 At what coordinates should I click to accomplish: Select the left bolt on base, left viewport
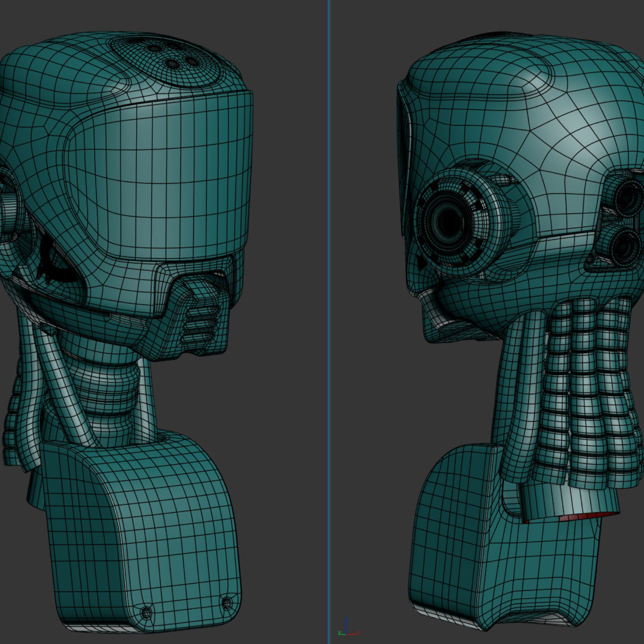point(145,613)
